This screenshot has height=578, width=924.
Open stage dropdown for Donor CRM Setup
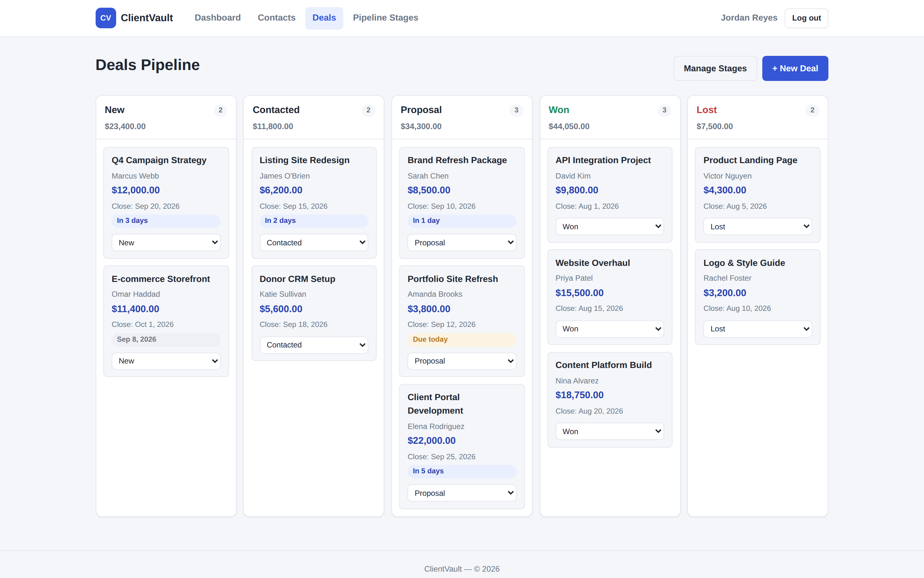pyautogui.click(x=314, y=345)
